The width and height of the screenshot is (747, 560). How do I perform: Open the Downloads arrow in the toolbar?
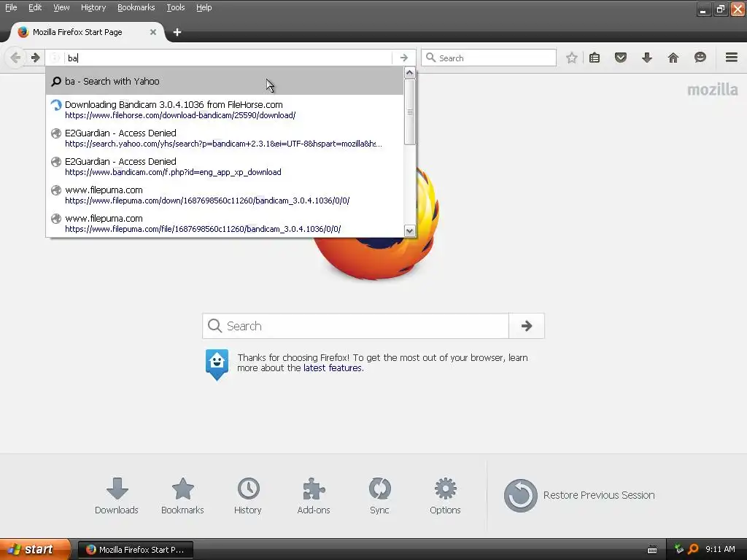(x=646, y=58)
